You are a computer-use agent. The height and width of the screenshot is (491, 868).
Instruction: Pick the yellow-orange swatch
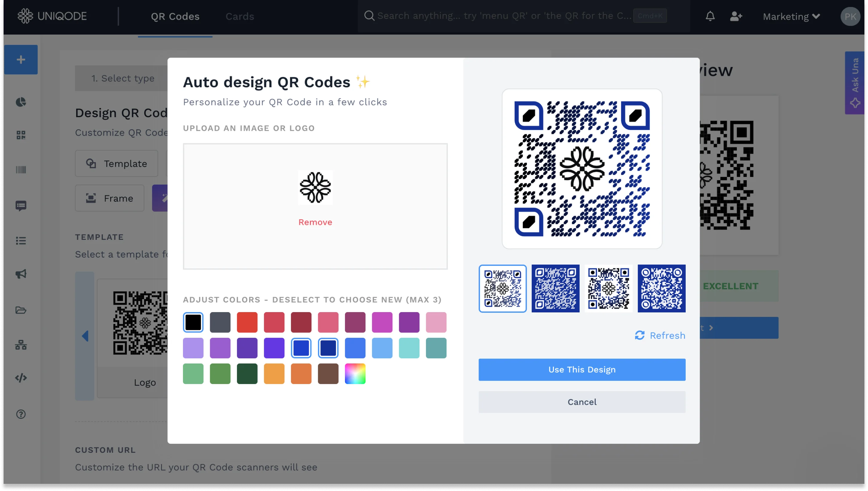tap(274, 374)
